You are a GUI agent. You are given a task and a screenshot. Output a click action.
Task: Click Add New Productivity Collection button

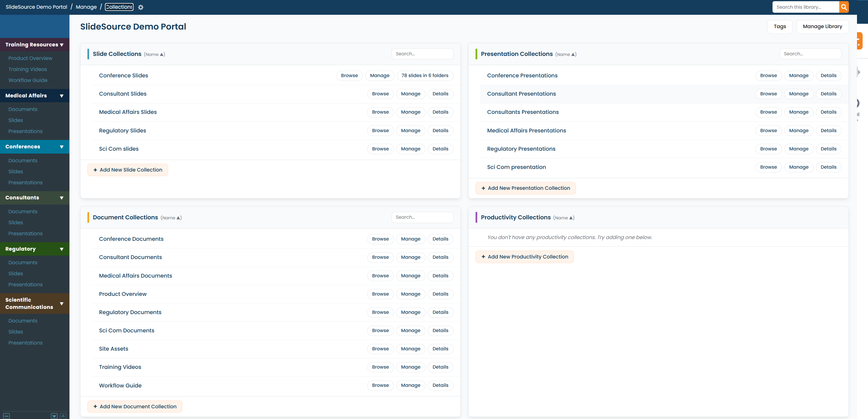coord(525,257)
